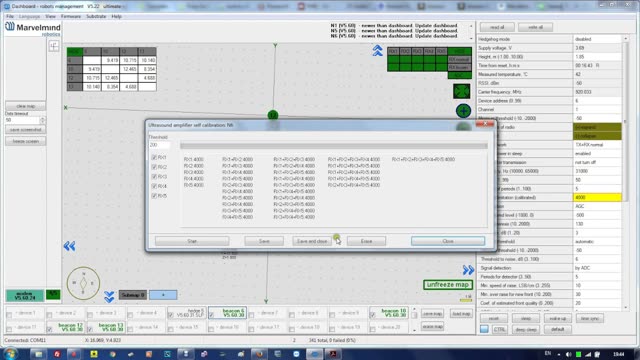This screenshot has width=640, height=360.
Task: Click the modem V5.60.24 status box
Action: click(x=25, y=296)
